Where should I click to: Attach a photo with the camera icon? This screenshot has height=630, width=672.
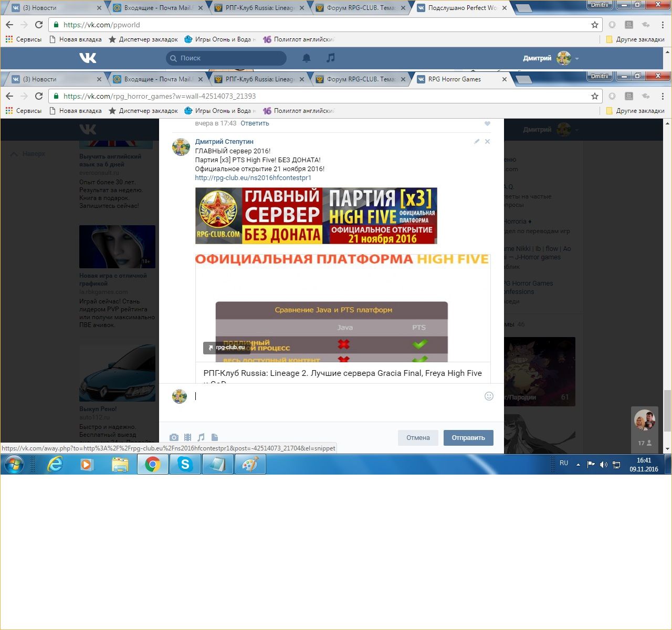174,437
